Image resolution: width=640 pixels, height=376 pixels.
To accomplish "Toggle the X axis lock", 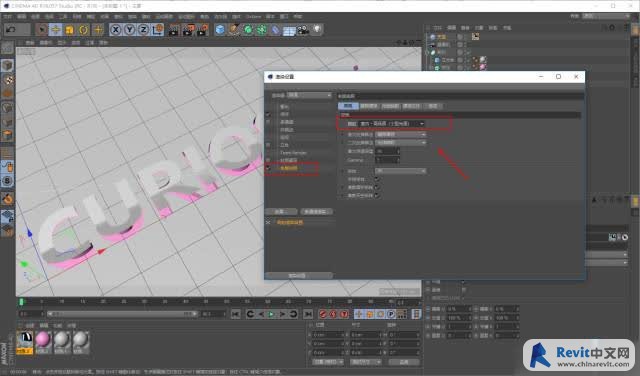I will pyautogui.click(x=116, y=29).
